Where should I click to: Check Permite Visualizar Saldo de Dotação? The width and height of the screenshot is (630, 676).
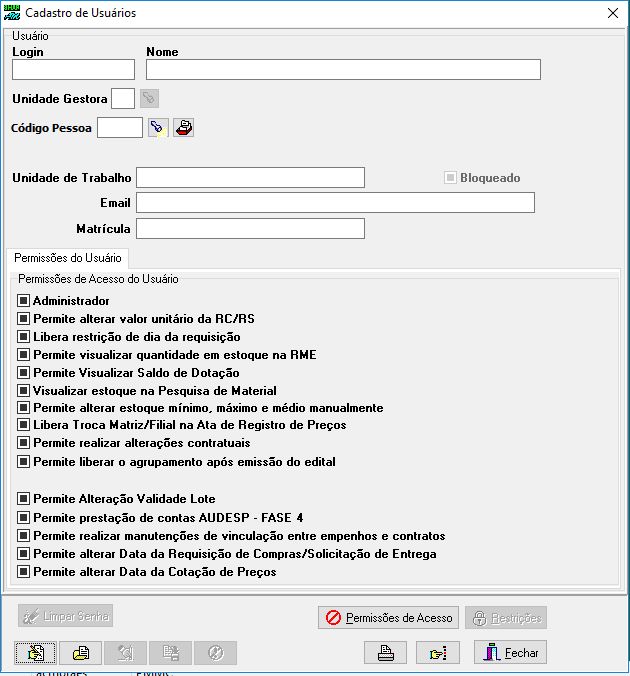[x=24, y=373]
